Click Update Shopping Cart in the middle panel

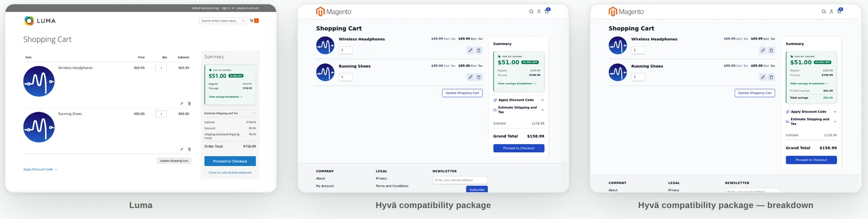tap(462, 93)
